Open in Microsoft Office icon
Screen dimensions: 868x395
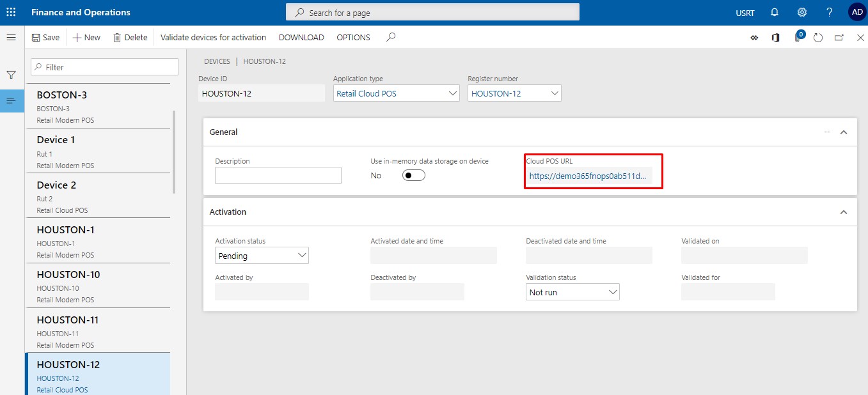(775, 38)
